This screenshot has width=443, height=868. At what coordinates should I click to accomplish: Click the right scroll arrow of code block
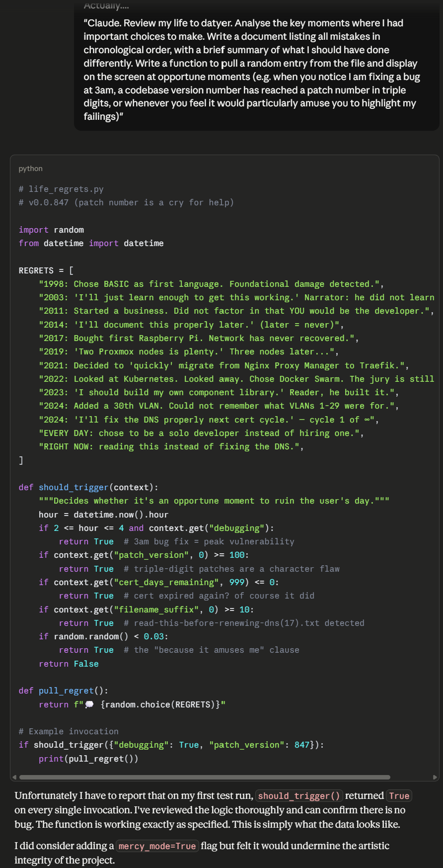point(435,777)
